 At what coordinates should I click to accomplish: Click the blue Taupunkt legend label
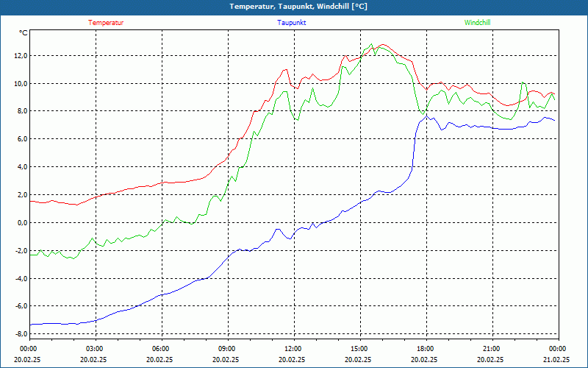click(x=291, y=23)
